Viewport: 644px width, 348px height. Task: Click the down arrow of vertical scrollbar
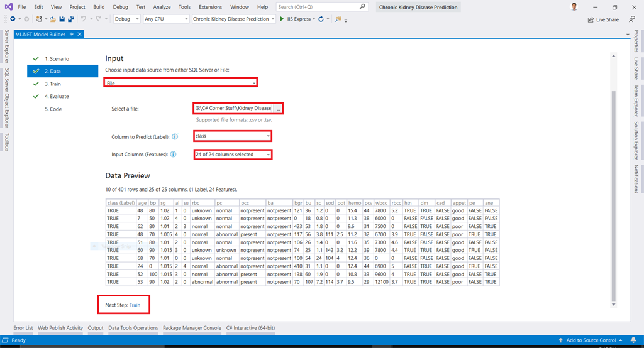614,305
